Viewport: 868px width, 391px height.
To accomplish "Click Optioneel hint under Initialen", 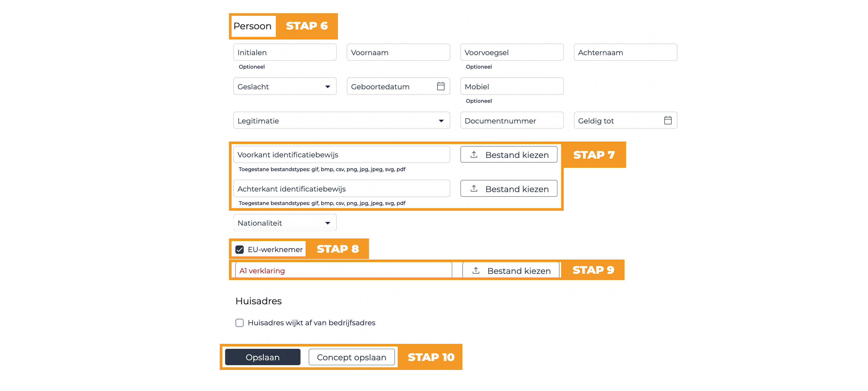I will (x=251, y=67).
